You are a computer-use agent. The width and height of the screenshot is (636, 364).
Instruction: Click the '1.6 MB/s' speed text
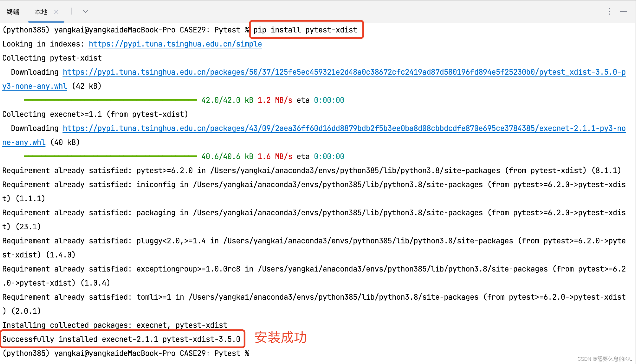click(x=275, y=156)
